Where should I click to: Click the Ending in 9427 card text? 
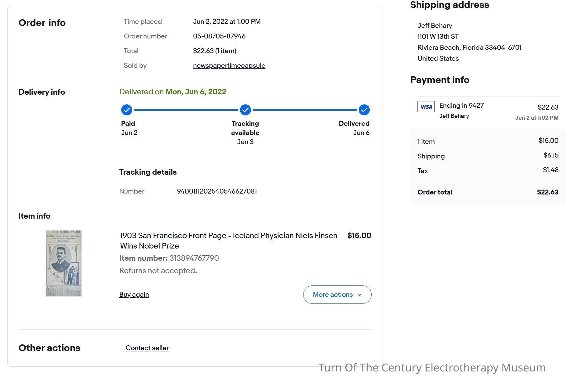point(461,106)
